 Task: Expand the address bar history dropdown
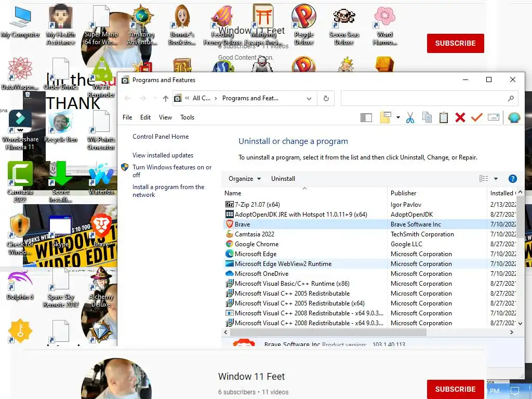(309, 98)
